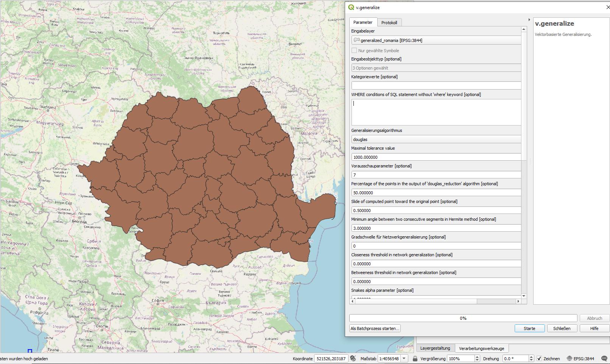
Task: Focus the Closeness threshold 0.000000 field
Action: (x=436, y=263)
